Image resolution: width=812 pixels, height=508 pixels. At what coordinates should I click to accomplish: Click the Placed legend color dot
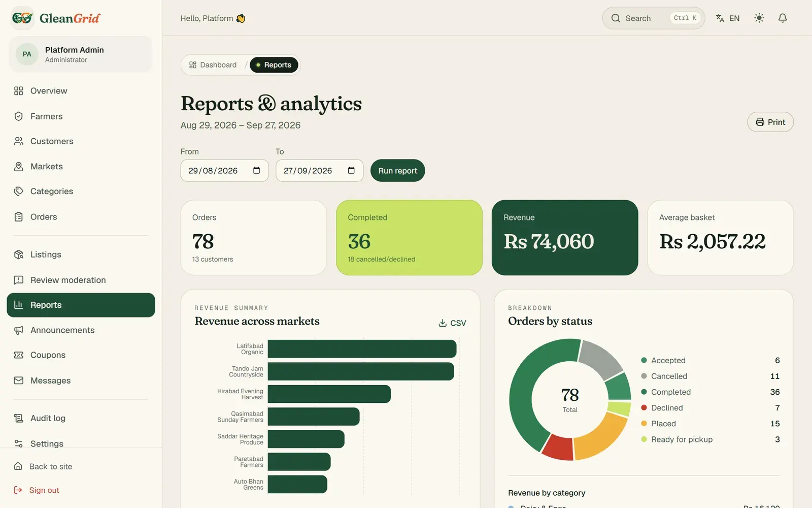tap(644, 424)
